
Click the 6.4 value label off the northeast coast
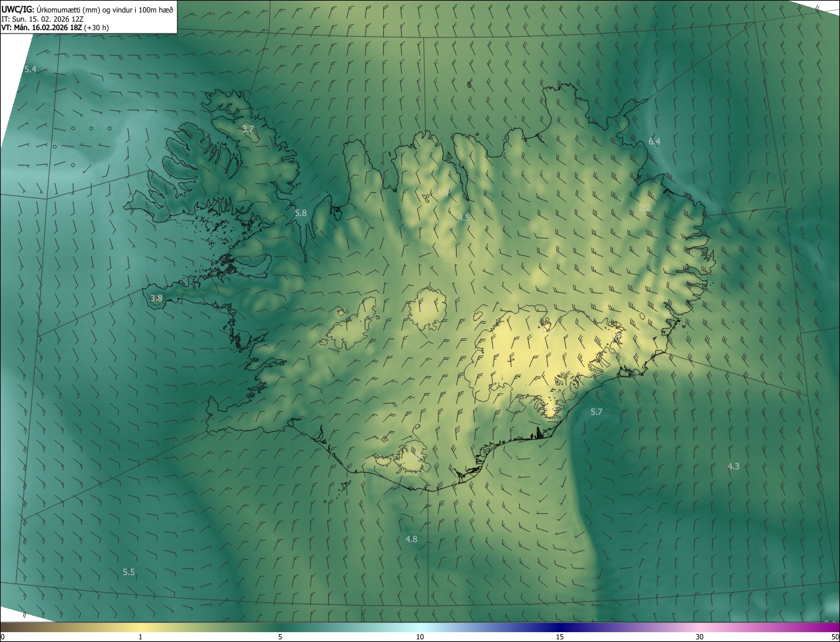click(x=654, y=141)
